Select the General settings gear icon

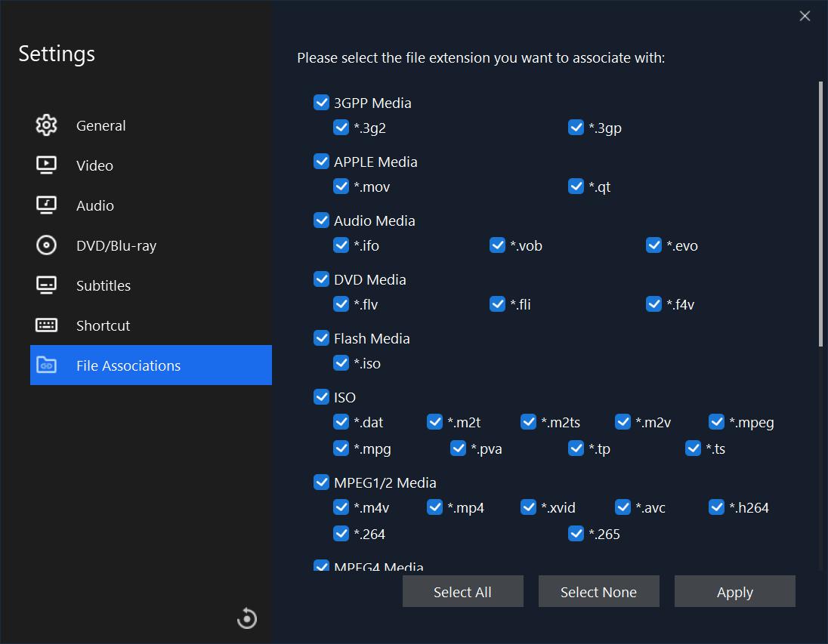[x=46, y=125]
